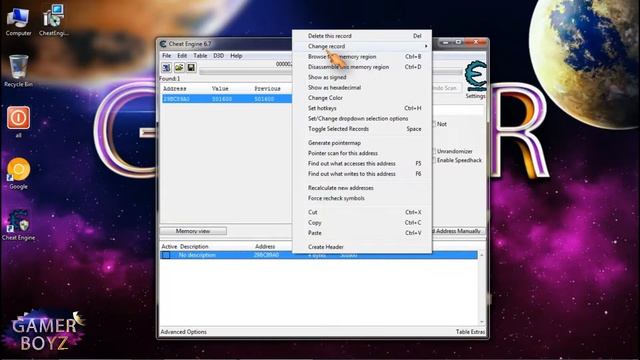The image size is (640, 360).
Task: Select 'Force recheck symbols'
Action: [x=362, y=198]
